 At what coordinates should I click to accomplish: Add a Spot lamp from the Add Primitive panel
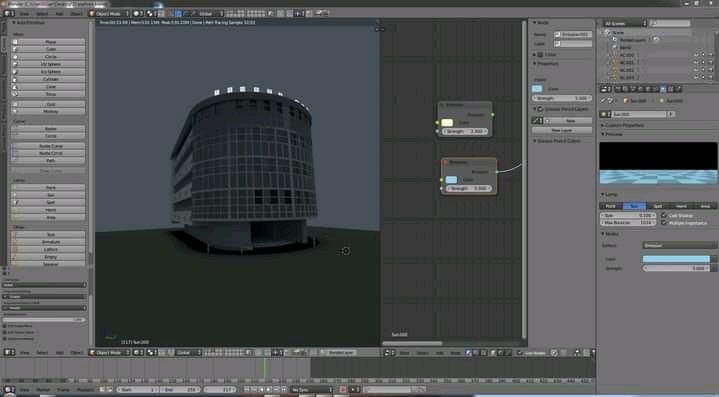(x=48, y=202)
